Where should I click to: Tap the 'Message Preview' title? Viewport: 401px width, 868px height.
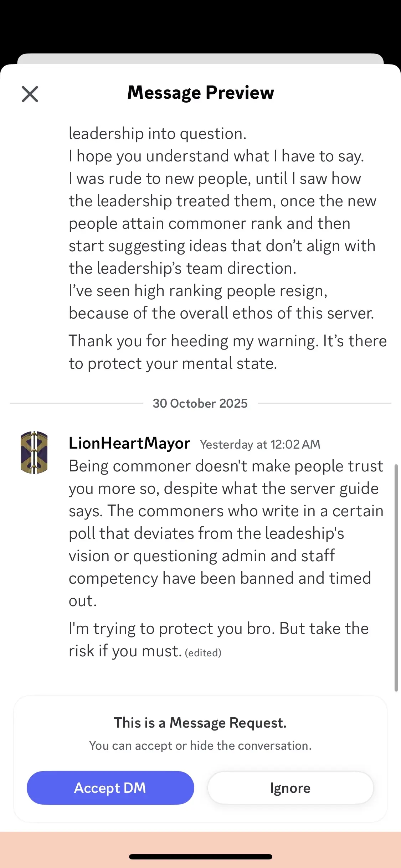(x=201, y=93)
